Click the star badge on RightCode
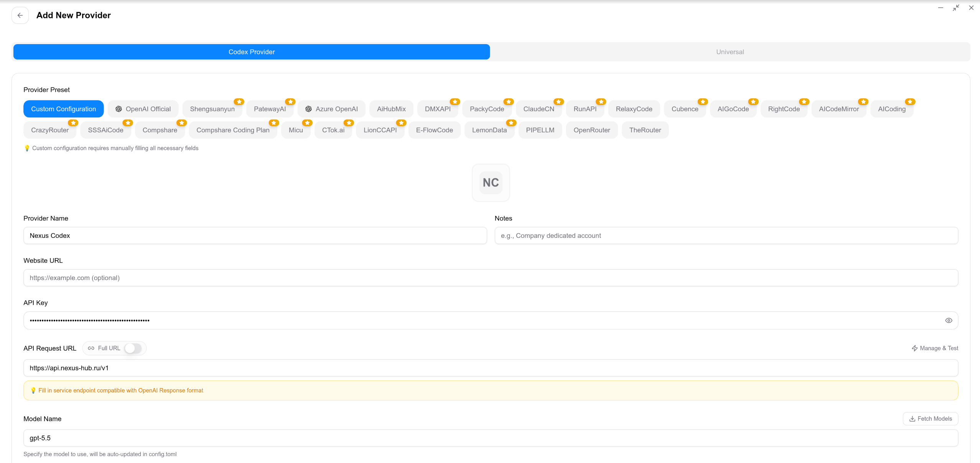Image resolution: width=980 pixels, height=463 pixels. click(804, 102)
